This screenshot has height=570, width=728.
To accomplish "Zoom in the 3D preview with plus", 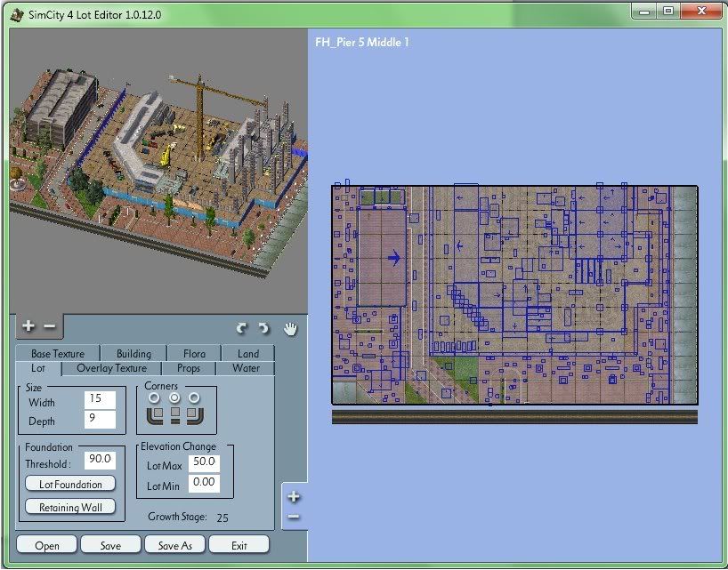I will (x=28, y=326).
